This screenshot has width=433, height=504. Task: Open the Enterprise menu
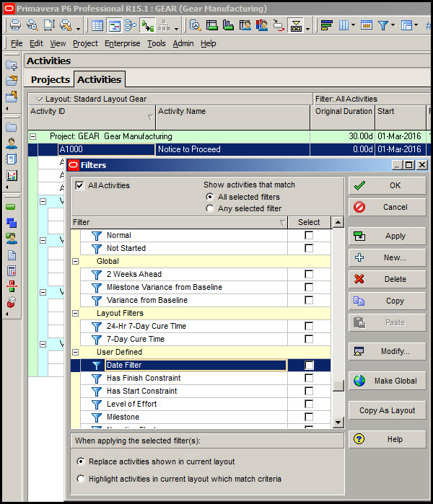click(x=122, y=43)
